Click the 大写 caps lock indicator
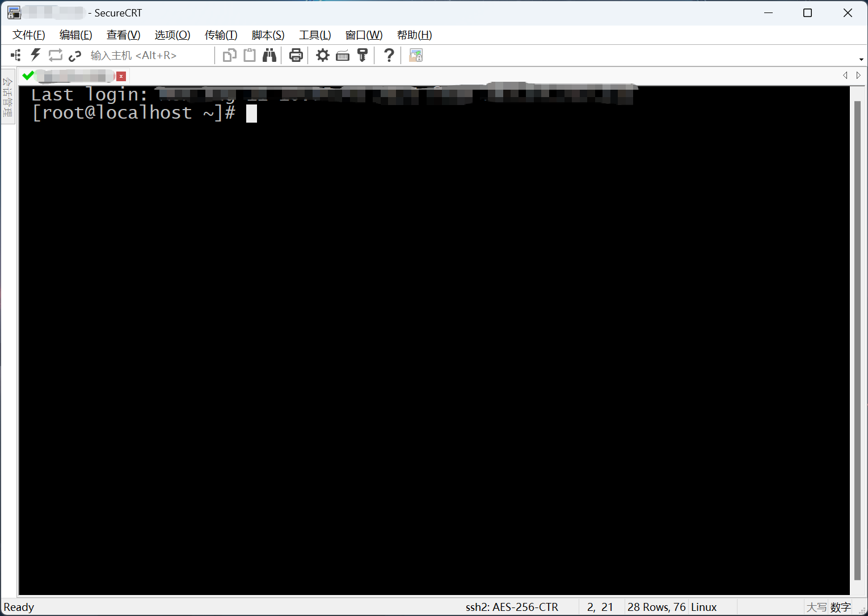868x616 pixels. coord(816,607)
